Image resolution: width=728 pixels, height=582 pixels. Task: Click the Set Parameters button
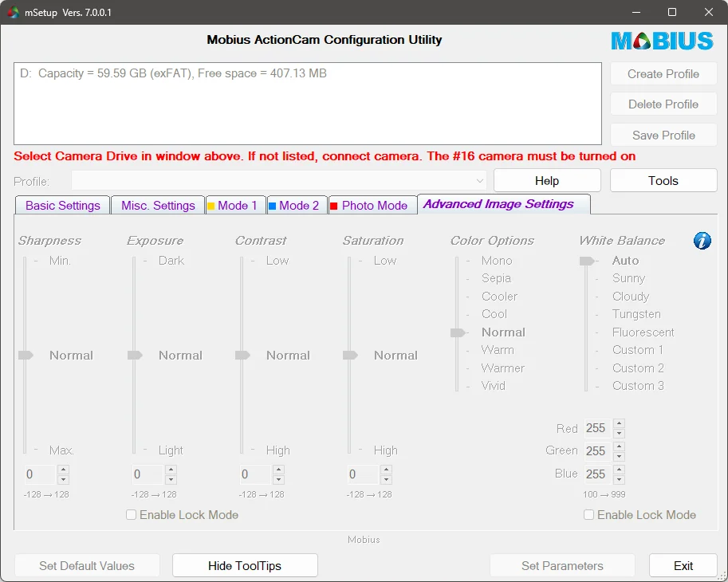pyautogui.click(x=562, y=566)
